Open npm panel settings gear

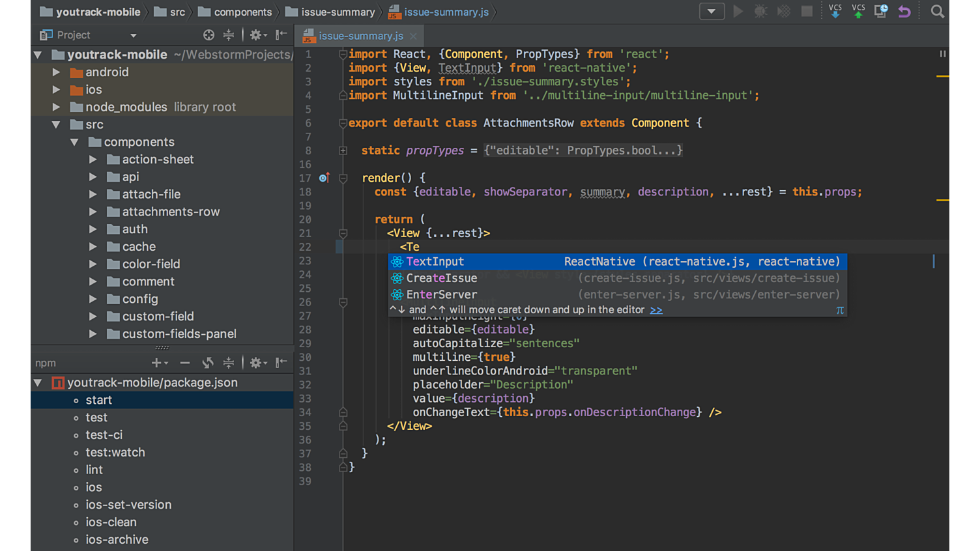257,363
